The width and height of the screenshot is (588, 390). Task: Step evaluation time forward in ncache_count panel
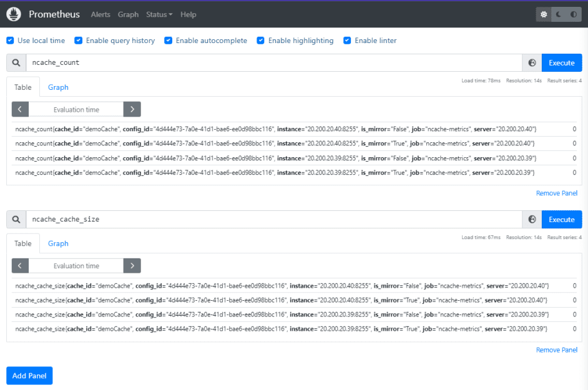(x=132, y=109)
